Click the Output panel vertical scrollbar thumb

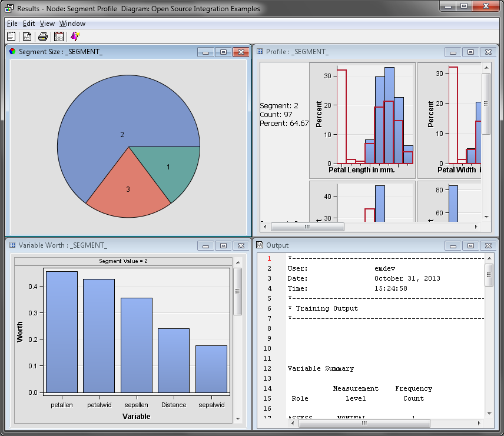(489, 274)
